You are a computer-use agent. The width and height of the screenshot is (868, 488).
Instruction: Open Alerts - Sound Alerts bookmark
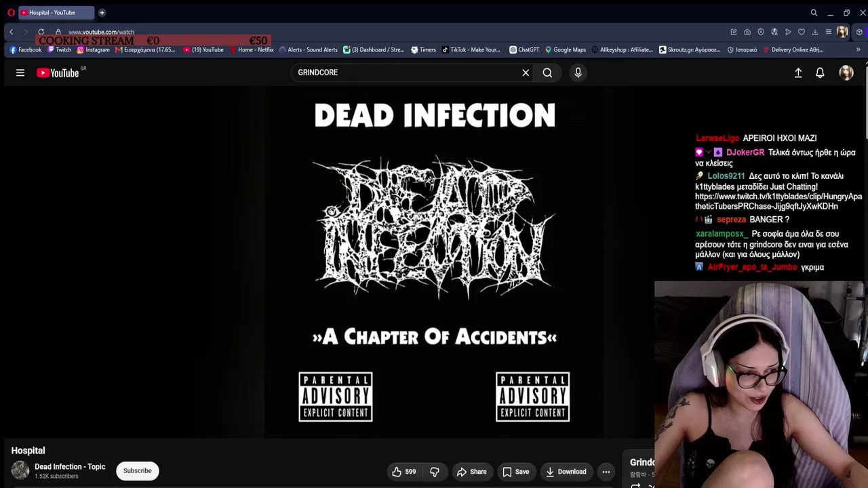tap(309, 49)
